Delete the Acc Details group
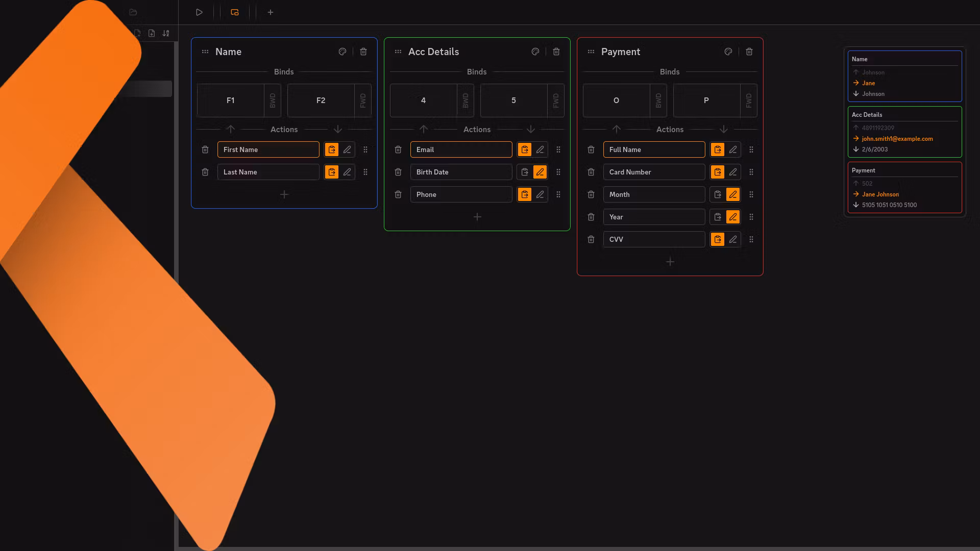980x551 pixels. click(556, 52)
